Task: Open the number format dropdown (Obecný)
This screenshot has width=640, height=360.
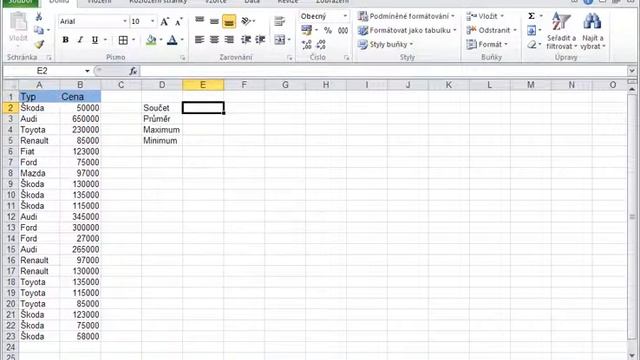Action: coord(345,16)
